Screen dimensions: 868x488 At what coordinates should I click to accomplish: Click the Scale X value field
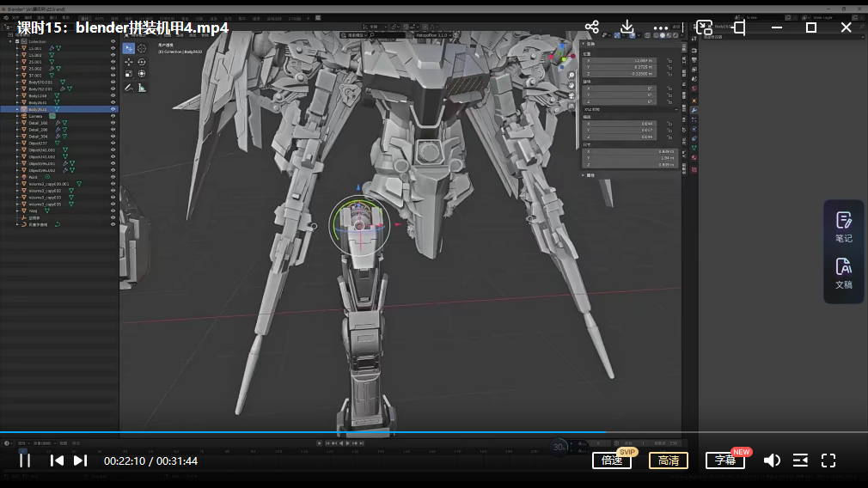tap(620, 124)
